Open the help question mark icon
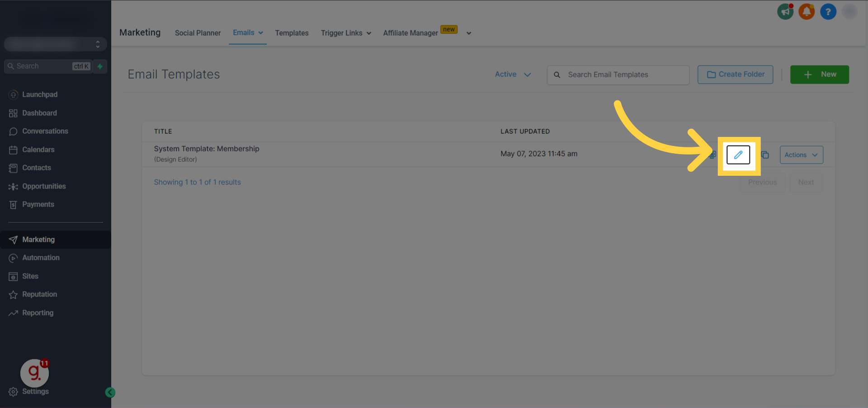 (x=828, y=12)
